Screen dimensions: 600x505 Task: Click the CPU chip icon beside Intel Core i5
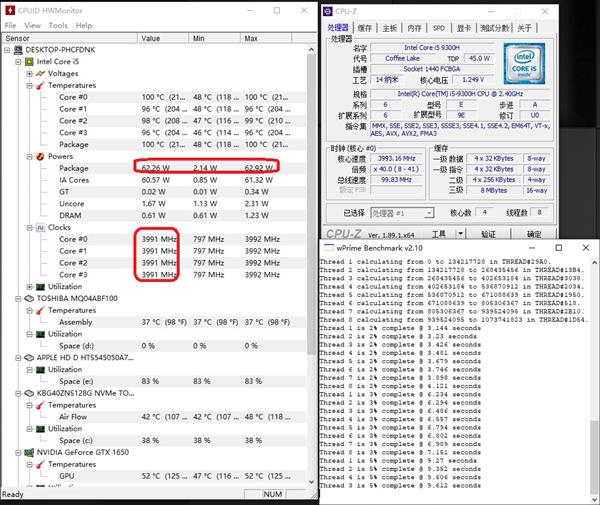(x=29, y=62)
